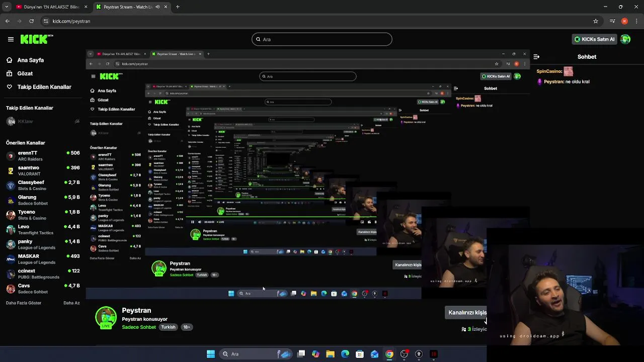Open recommended channel erennTT
This screenshot has height=362, width=644.
point(43,155)
